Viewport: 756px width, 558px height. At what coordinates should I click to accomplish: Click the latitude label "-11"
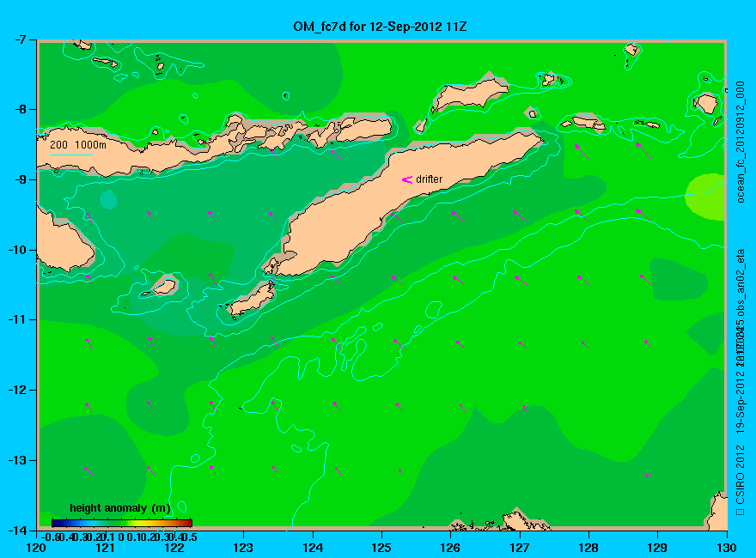point(18,320)
